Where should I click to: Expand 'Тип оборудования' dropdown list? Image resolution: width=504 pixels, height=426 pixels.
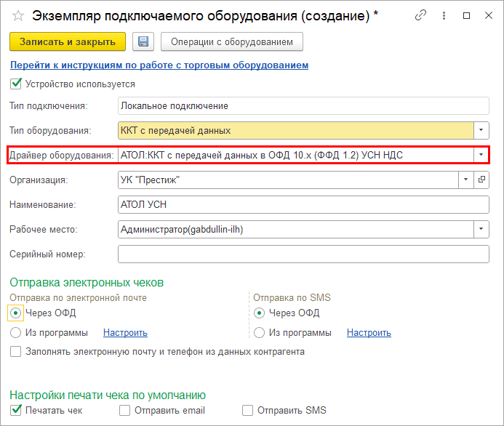tap(481, 131)
